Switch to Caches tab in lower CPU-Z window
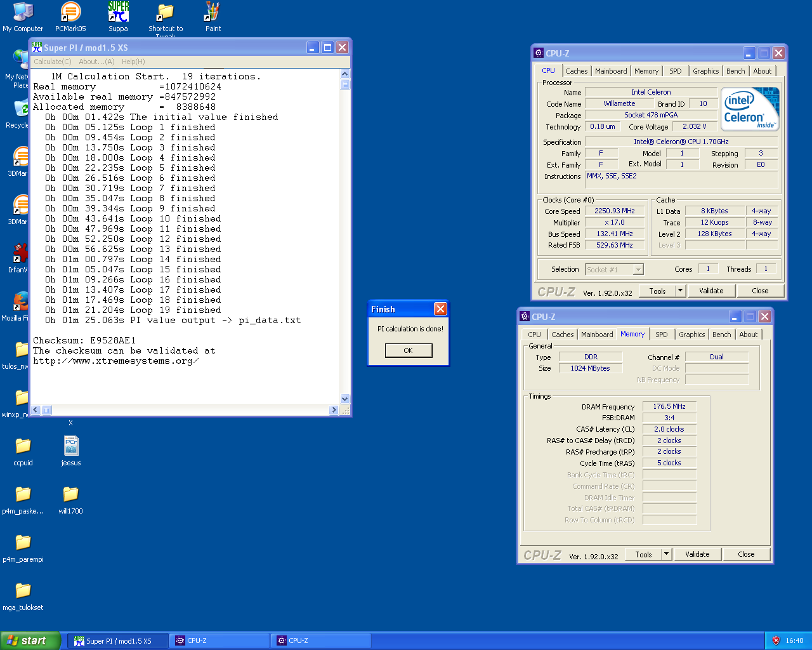Image resolution: width=812 pixels, height=650 pixels. click(563, 335)
